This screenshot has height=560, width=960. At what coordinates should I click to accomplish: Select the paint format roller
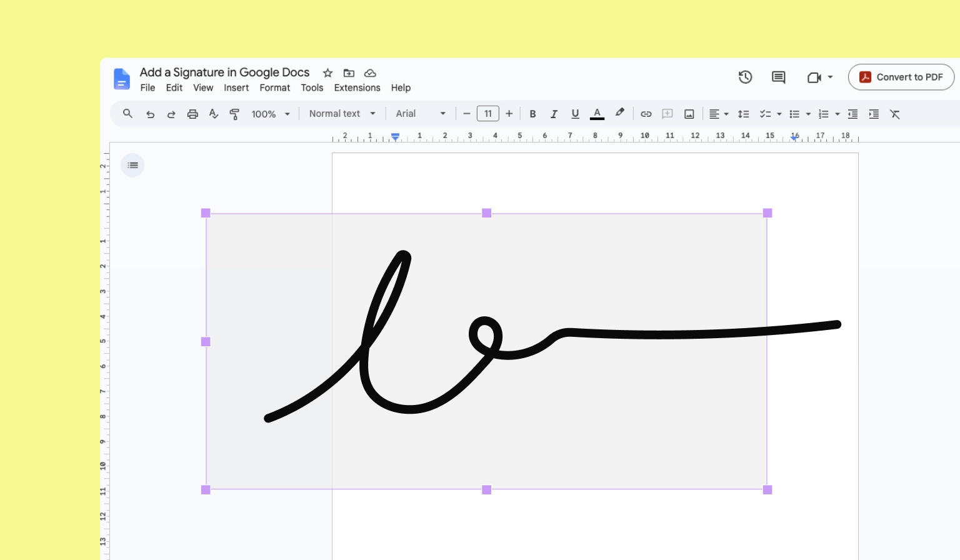(234, 114)
